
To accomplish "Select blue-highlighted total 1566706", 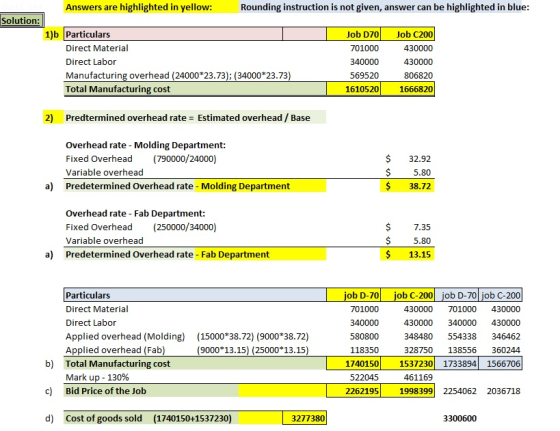I will coord(501,364).
